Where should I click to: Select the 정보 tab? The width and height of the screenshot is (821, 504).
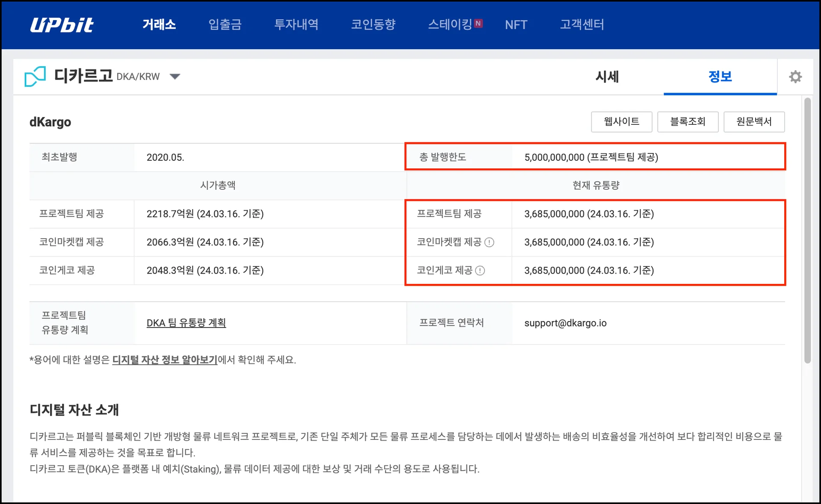(720, 77)
